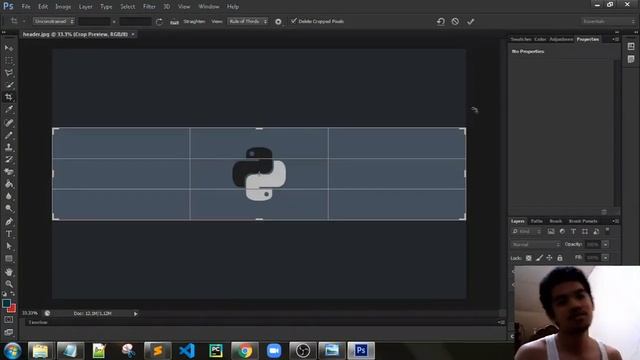This screenshot has height=360, width=640.
Task: Filter layers by adjustment layers
Action: pos(562,231)
